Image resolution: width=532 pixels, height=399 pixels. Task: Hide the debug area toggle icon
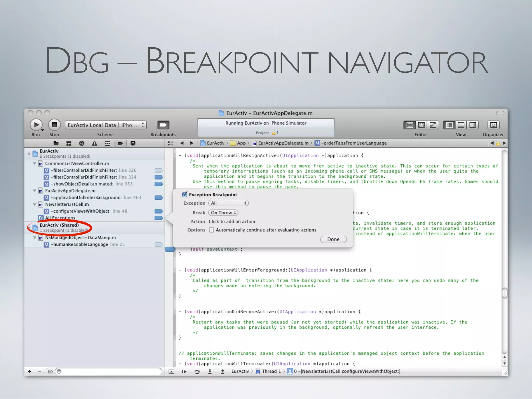pos(171,371)
